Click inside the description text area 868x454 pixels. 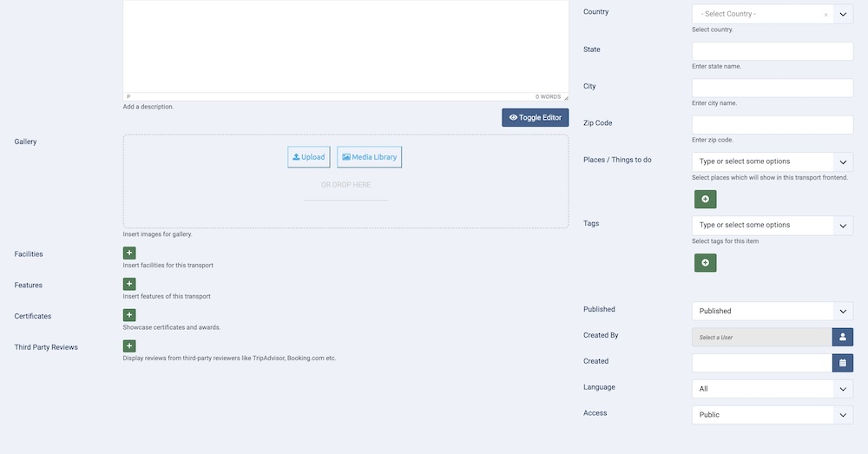(345, 43)
